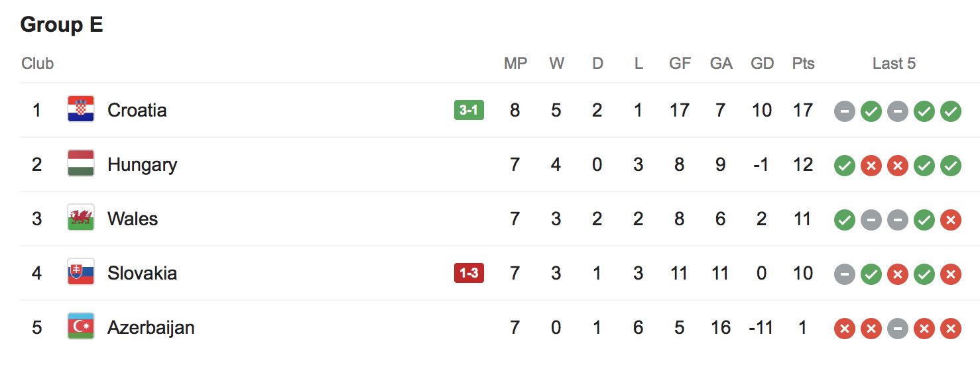Click the Last 5 column header

click(894, 64)
